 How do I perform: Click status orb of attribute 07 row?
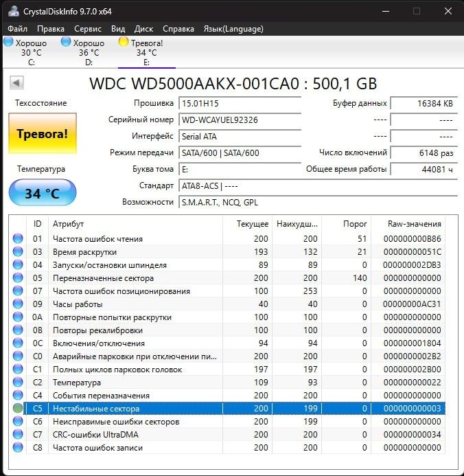[18, 291]
